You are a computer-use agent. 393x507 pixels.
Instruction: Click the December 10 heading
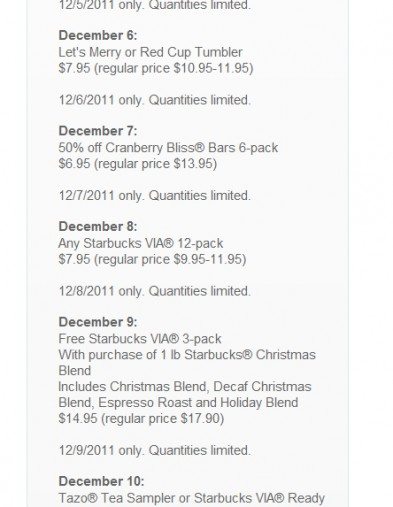(101, 481)
